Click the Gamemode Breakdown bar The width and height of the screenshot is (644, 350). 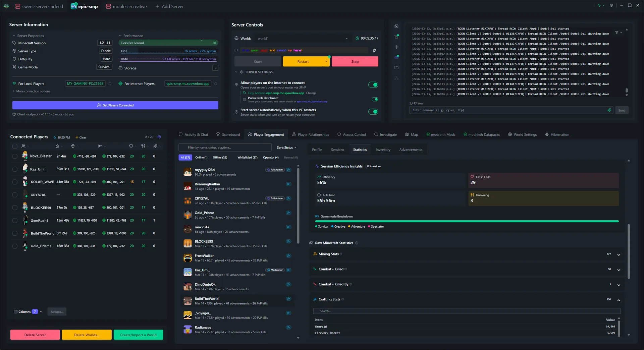coord(466,221)
